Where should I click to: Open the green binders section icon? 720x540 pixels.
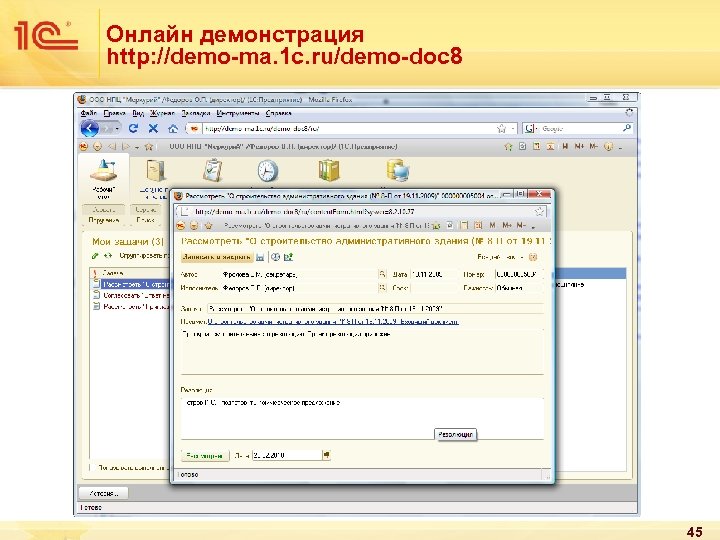coord(329,171)
